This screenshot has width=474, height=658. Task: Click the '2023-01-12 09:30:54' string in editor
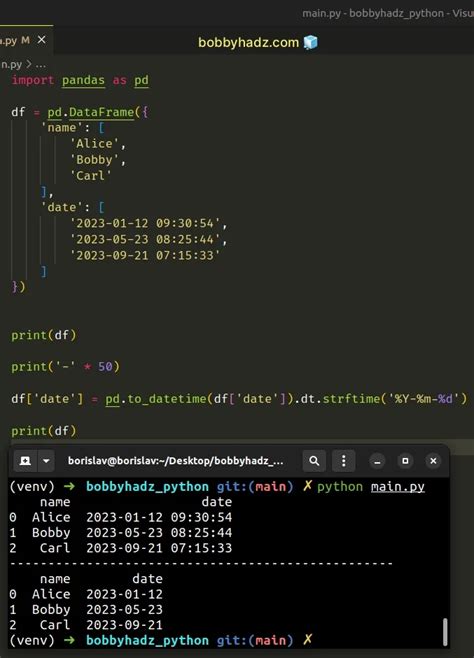[145, 223]
